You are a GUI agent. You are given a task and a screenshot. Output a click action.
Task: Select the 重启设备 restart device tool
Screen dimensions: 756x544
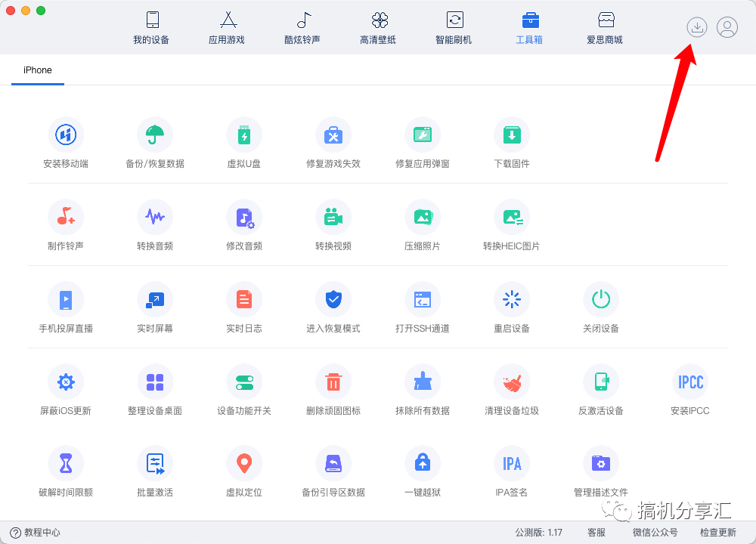point(512,306)
